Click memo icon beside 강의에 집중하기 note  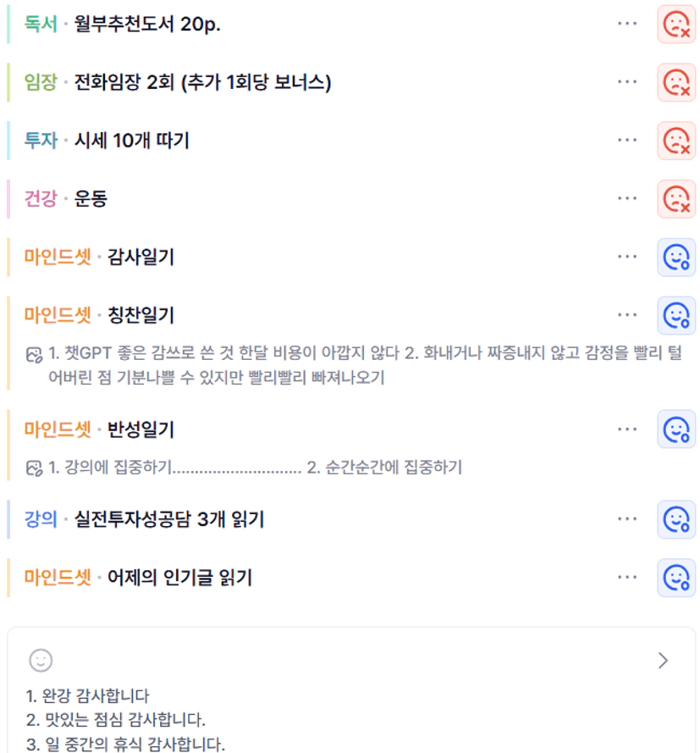tap(34, 468)
